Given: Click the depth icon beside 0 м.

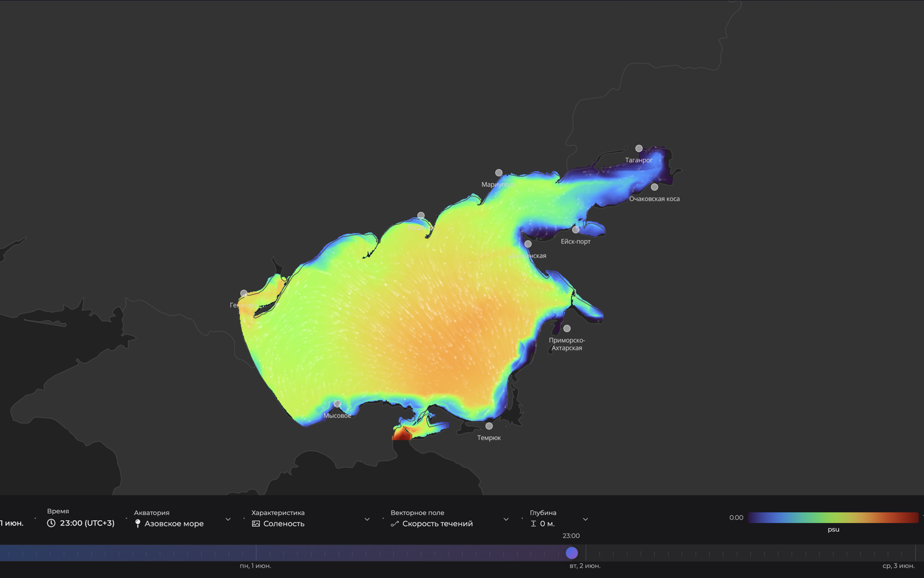Looking at the screenshot, I should [x=534, y=524].
